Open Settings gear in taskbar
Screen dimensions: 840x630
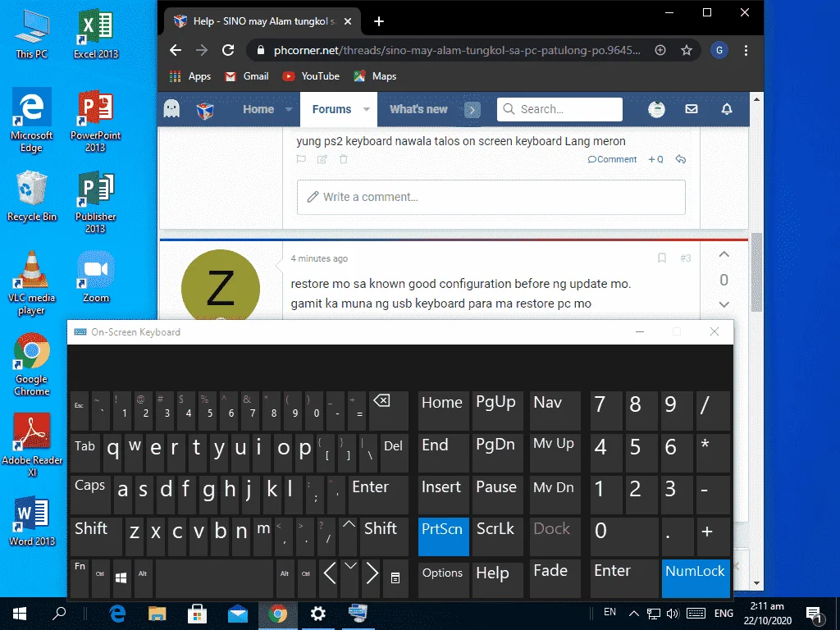318,614
